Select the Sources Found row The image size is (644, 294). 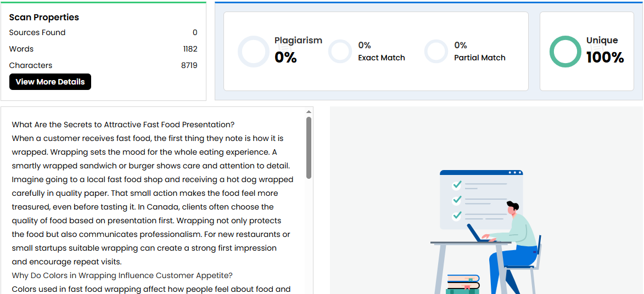click(x=103, y=32)
